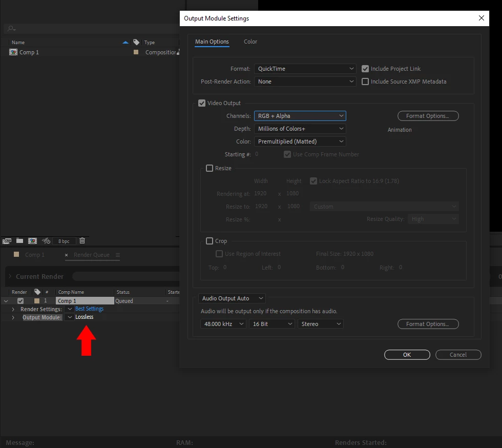This screenshot has height=448, width=502.
Task: Toggle Use Region of Interest checkbox
Action: pyautogui.click(x=219, y=254)
